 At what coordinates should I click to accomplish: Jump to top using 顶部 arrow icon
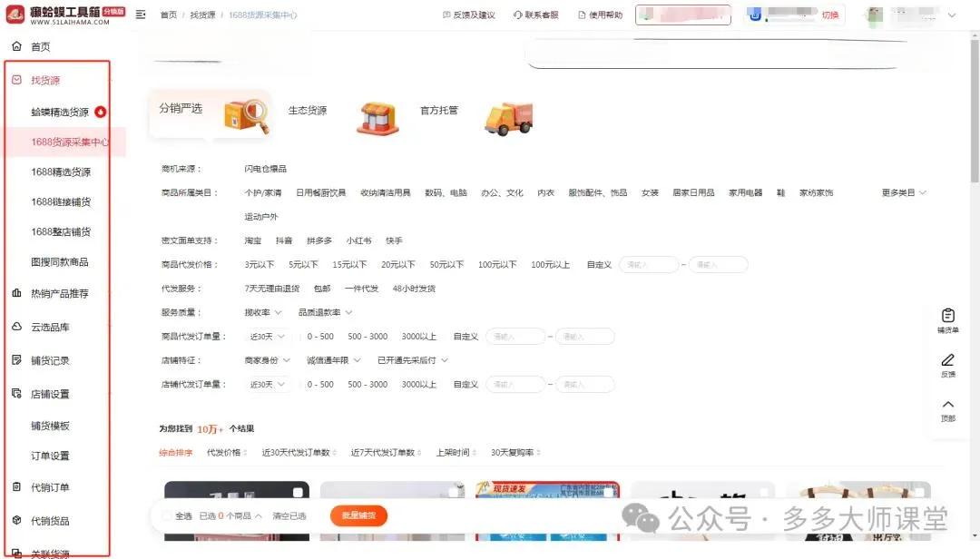(947, 405)
